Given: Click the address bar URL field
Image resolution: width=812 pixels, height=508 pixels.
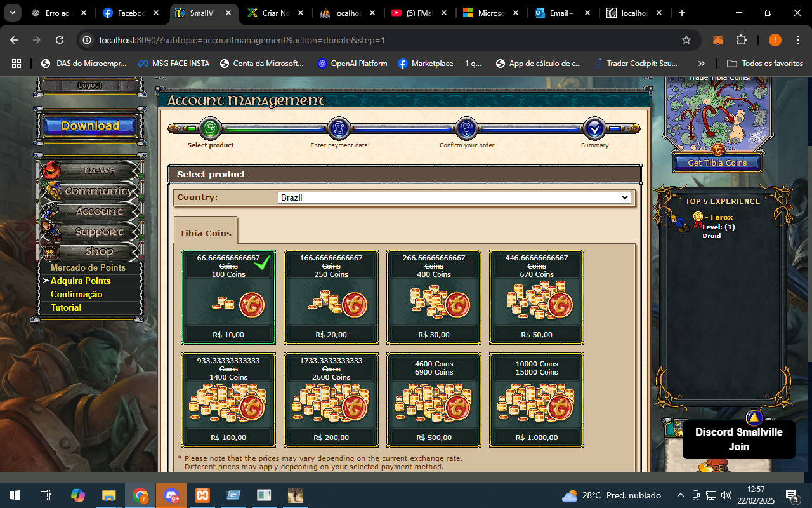Looking at the screenshot, I should click(x=387, y=40).
